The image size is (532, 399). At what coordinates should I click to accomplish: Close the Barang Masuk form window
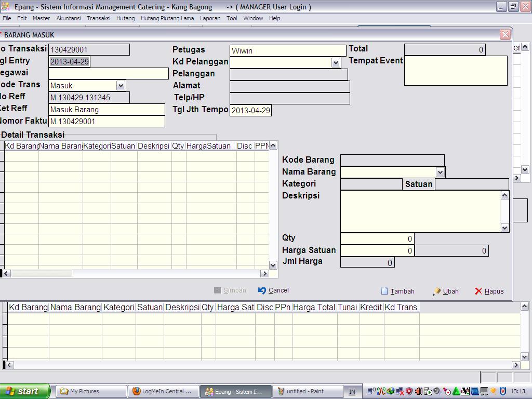pos(505,35)
